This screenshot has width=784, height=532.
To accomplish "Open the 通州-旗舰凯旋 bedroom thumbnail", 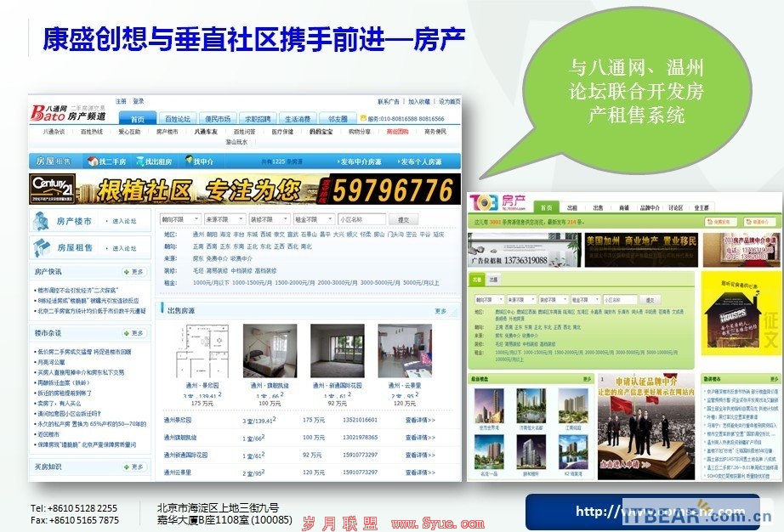I will click(270, 351).
